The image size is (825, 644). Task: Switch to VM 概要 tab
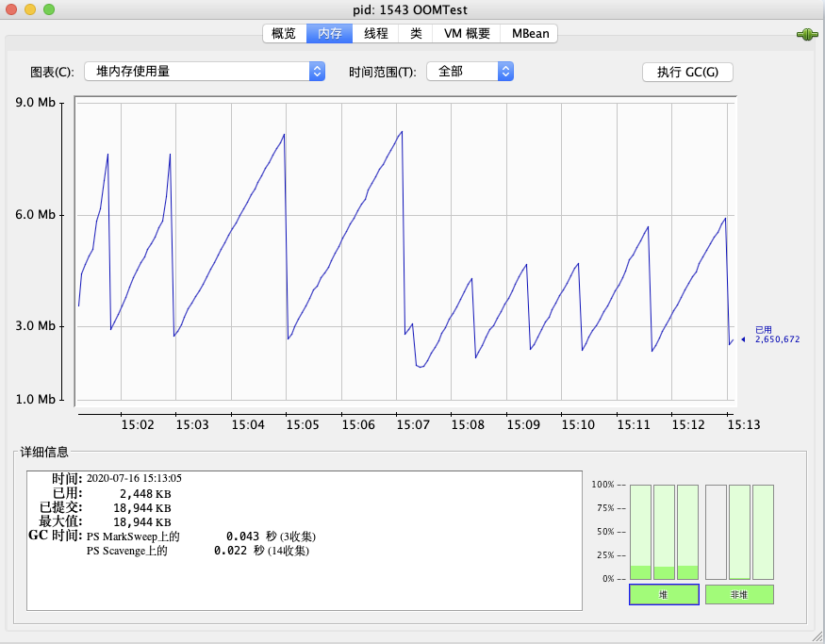point(466,34)
